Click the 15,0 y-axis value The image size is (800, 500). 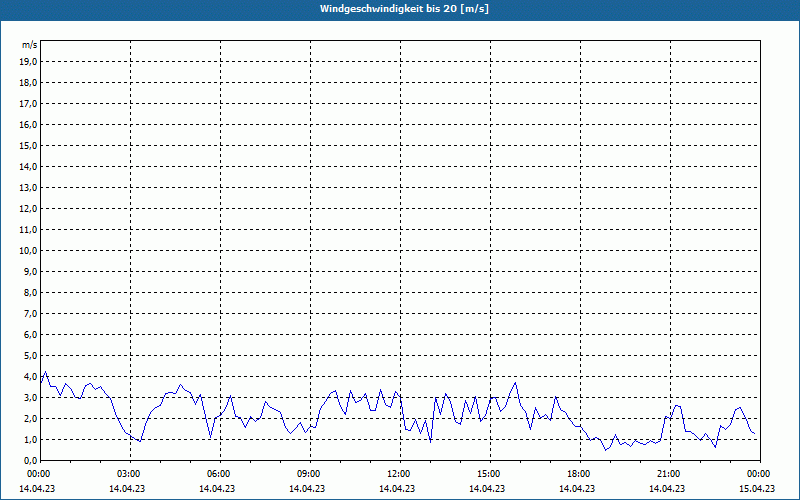29,145
